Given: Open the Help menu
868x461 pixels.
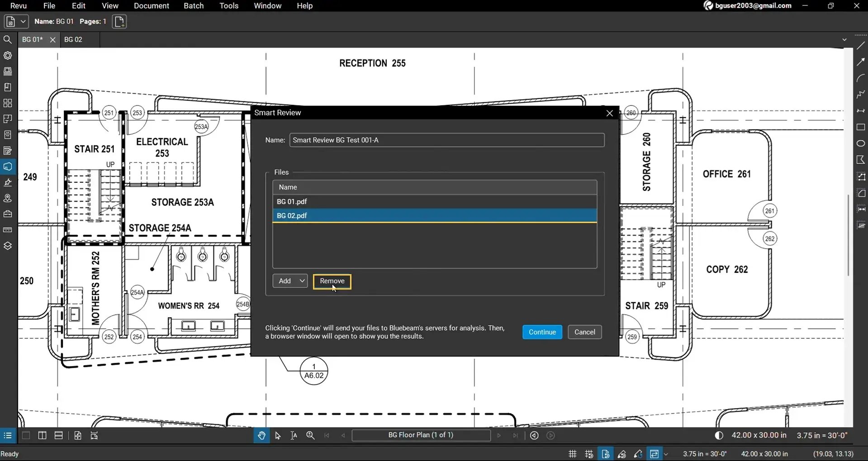Looking at the screenshot, I should 305,6.
